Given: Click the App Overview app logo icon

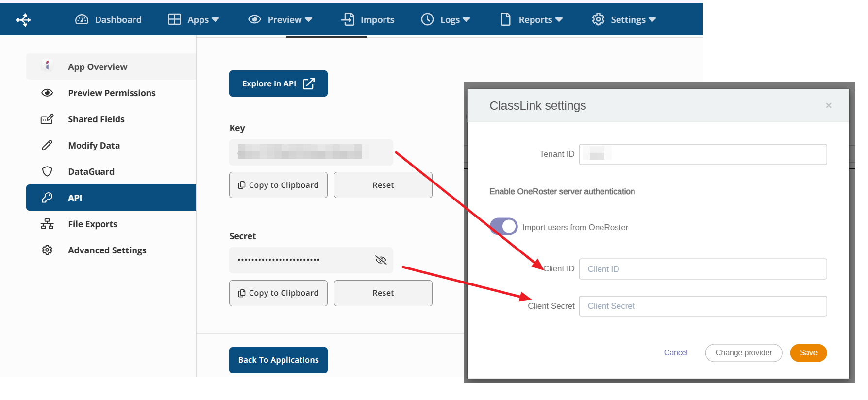Looking at the screenshot, I should [47, 66].
